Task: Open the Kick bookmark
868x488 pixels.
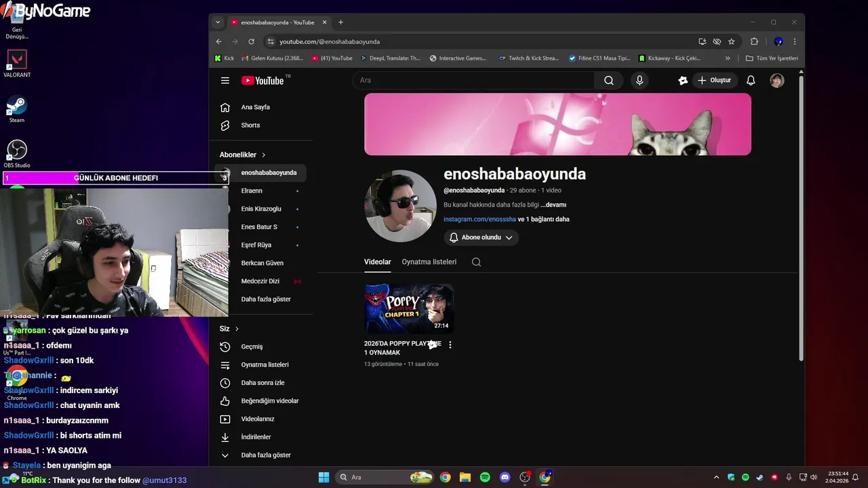Action: pos(224,58)
